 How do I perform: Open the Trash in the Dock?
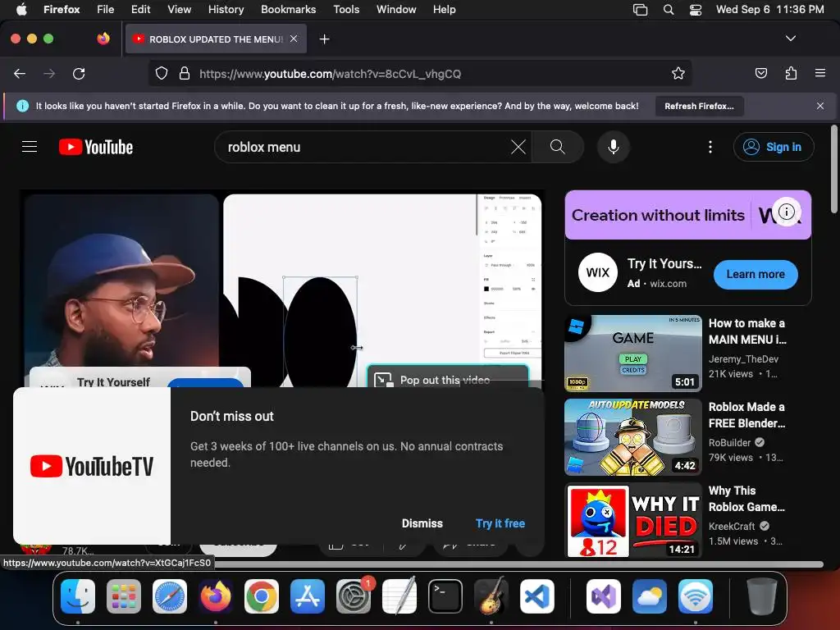[762, 596]
